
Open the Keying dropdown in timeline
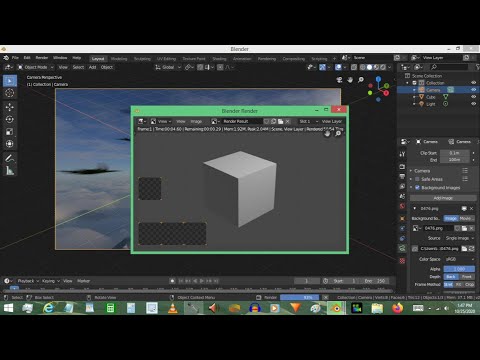click(x=50, y=281)
